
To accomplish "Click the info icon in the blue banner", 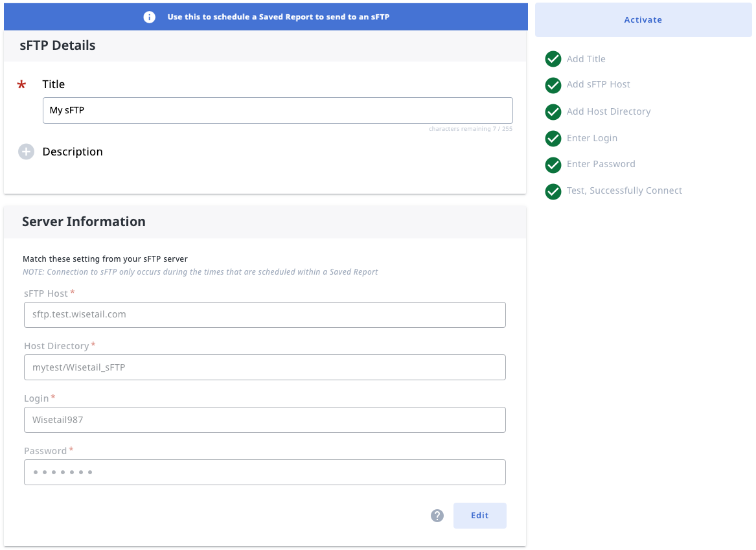I will tap(150, 17).
